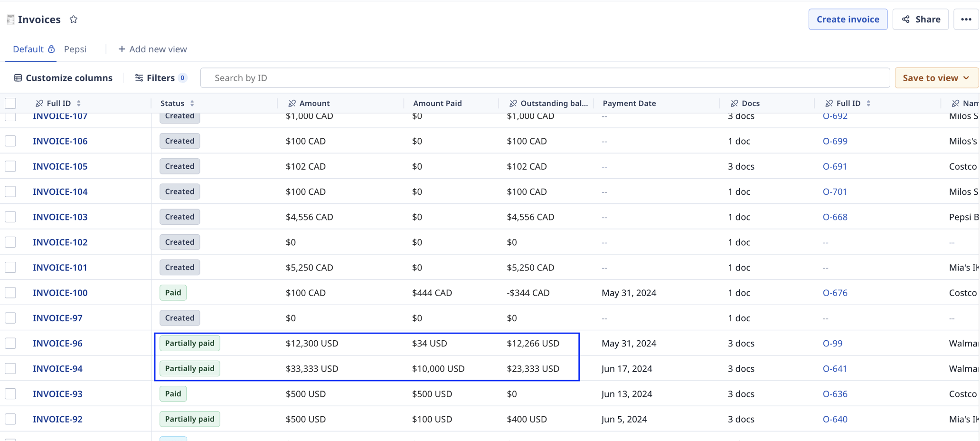Open order O-640 link
980x441 pixels.
(x=835, y=419)
